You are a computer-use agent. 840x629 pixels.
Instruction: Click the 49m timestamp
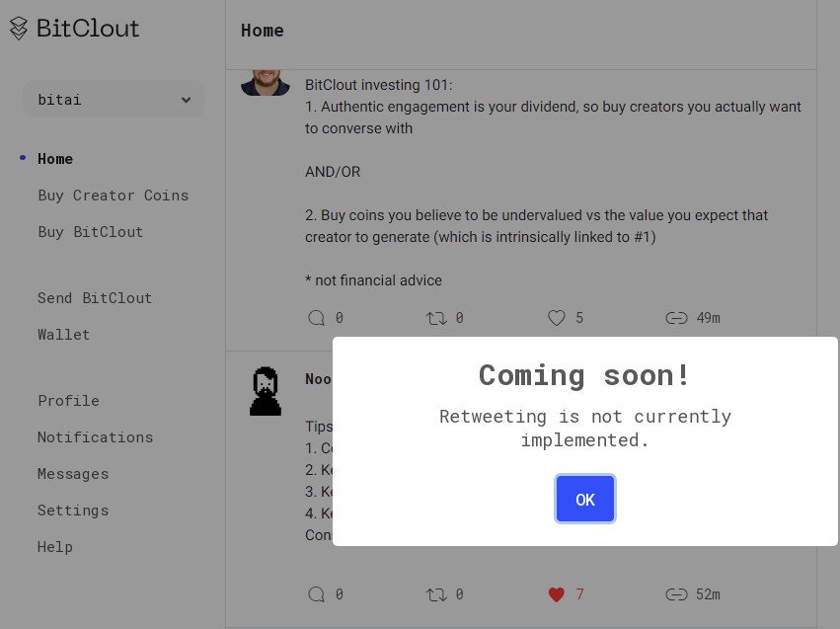click(x=708, y=318)
